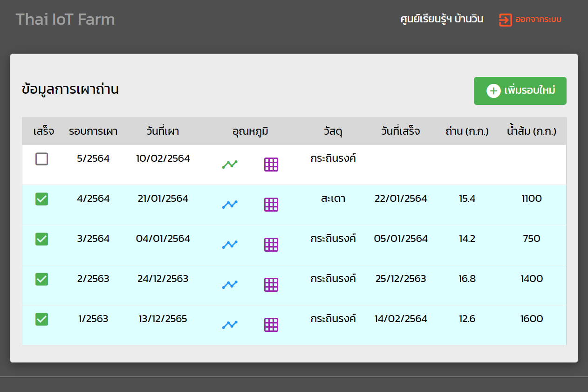Click the วัสดุ column header

[x=333, y=131]
